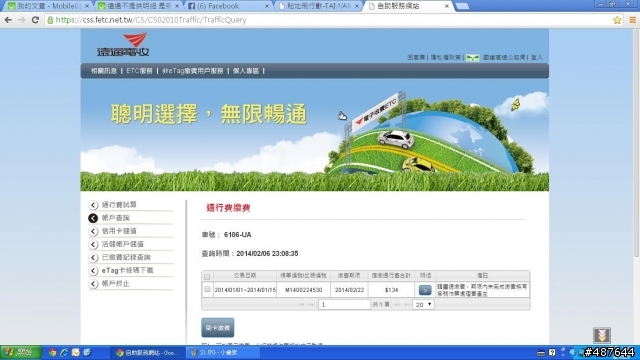Click the dark arrow icon beside 帳戶查詢

93,218
